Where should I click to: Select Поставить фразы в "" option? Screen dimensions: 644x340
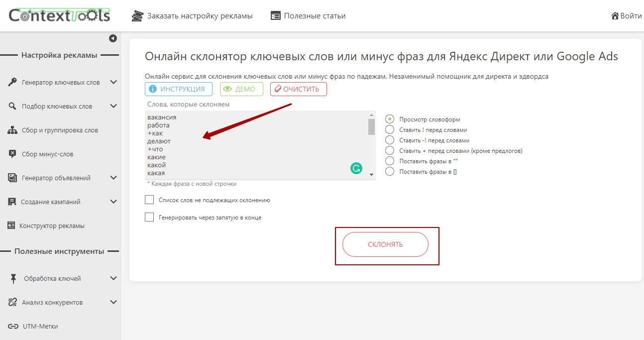(390, 161)
